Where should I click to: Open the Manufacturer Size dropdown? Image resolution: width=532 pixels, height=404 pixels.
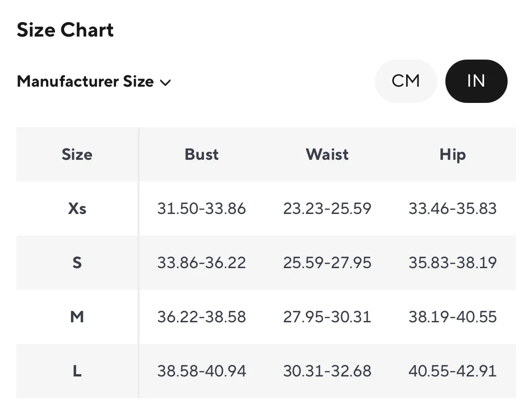click(94, 82)
